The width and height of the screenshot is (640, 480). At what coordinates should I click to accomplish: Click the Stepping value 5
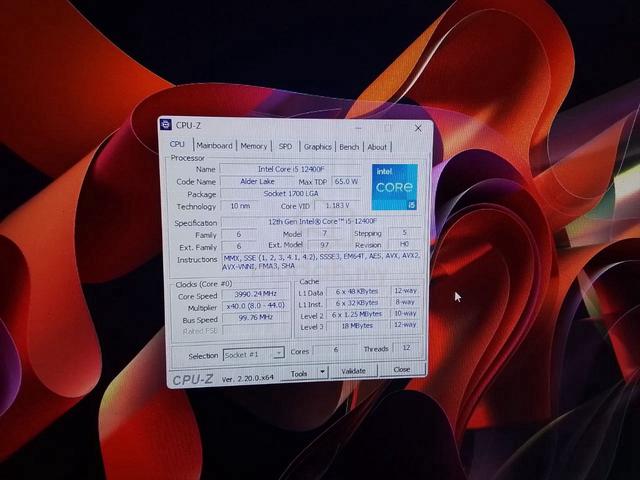click(x=404, y=232)
